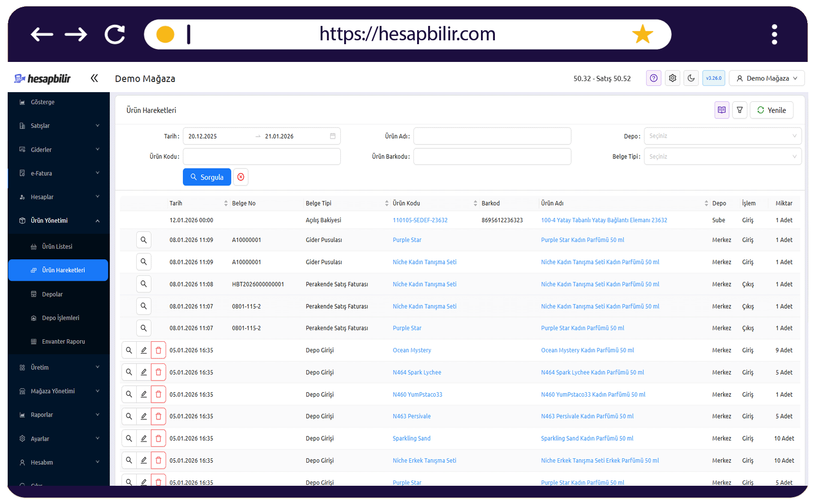Image resolution: width=816 pixels, height=504 pixels.
Task: Open the book guide icon beside filter
Action: pyautogui.click(x=721, y=110)
